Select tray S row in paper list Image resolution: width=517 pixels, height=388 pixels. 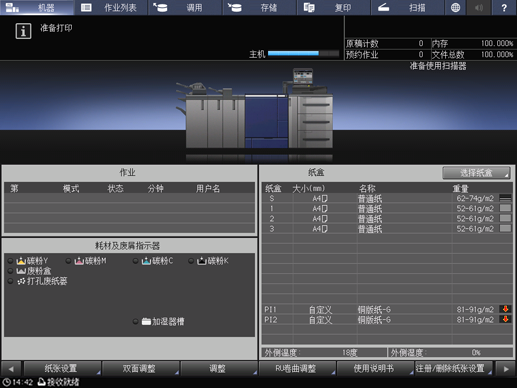(387, 198)
